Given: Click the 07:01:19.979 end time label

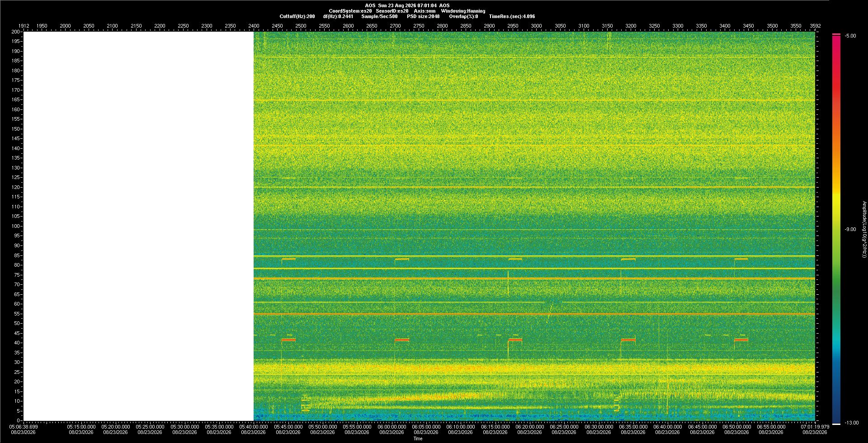Looking at the screenshot, I should coord(815,426).
